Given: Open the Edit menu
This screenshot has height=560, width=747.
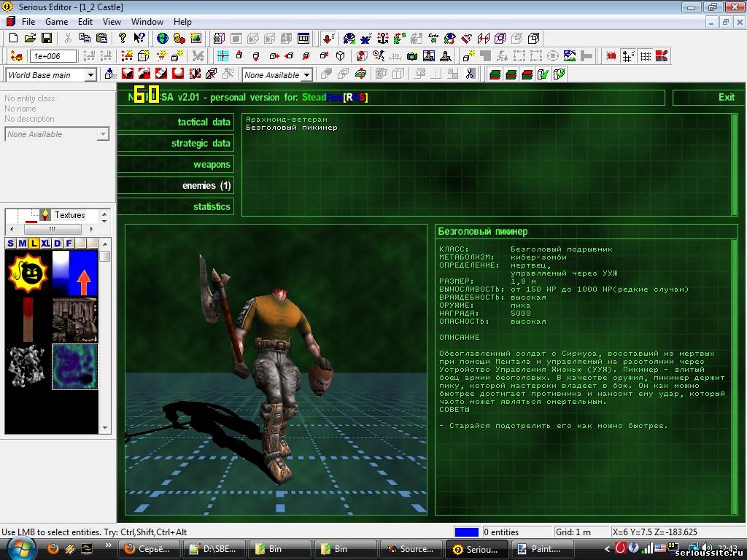Looking at the screenshot, I should click(85, 21).
